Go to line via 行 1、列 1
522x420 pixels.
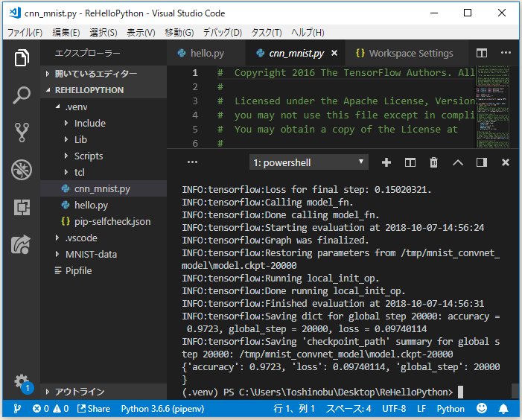tap(294, 408)
